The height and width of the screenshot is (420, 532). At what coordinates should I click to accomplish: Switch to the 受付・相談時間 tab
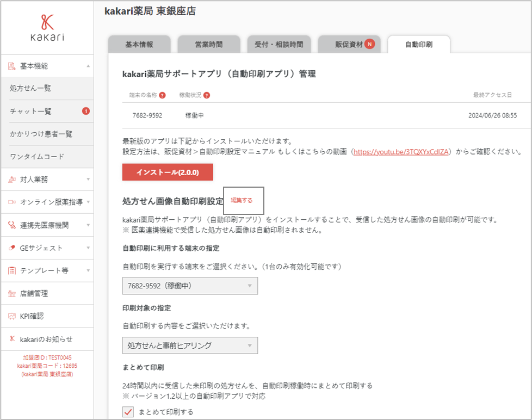tap(279, 45)
